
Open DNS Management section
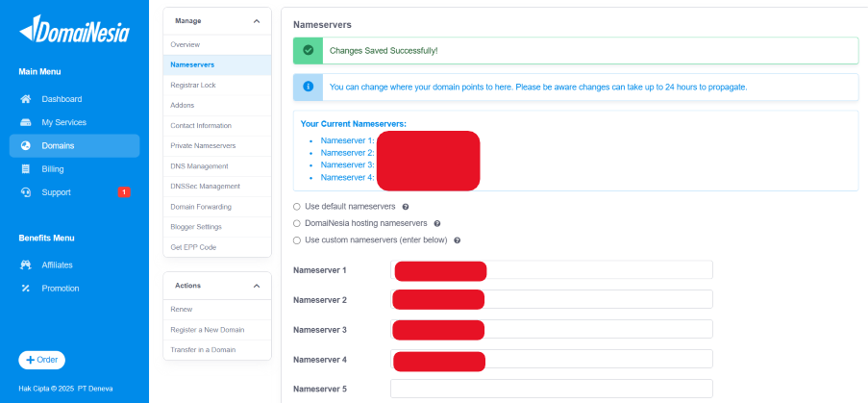pos(199,166)
